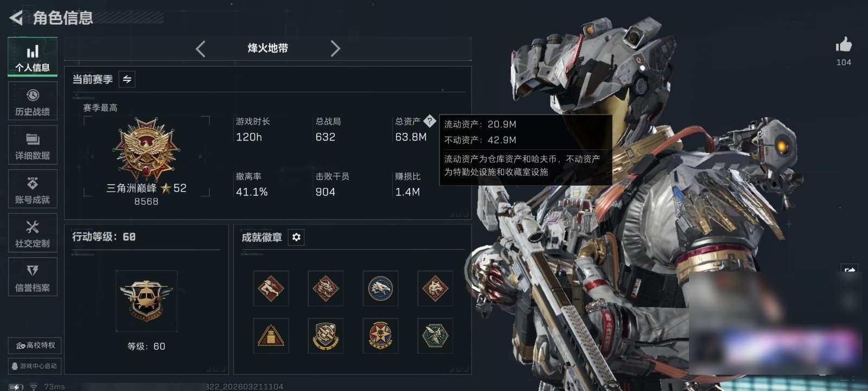
Task: Open the 信誉档案 reputation sidebar icon
Action: pyautogui.click(x=33, y=277)
